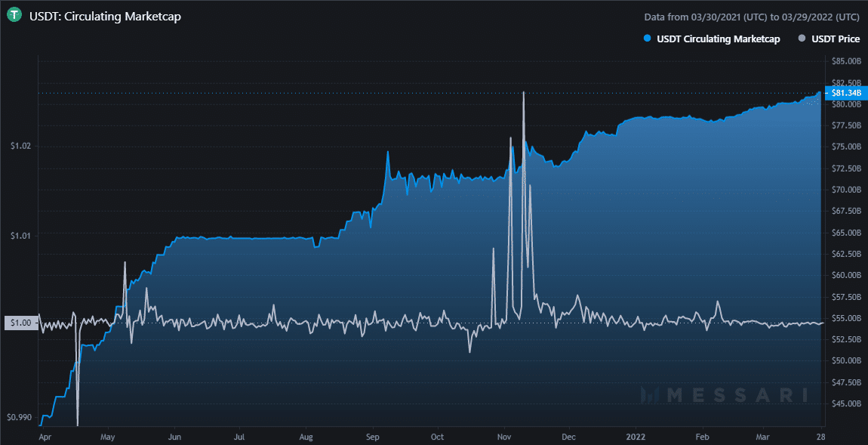Viewport: 868px width, 445px height.
Task: Click the blue marketcap legend dot
Action: pos(647,39)
